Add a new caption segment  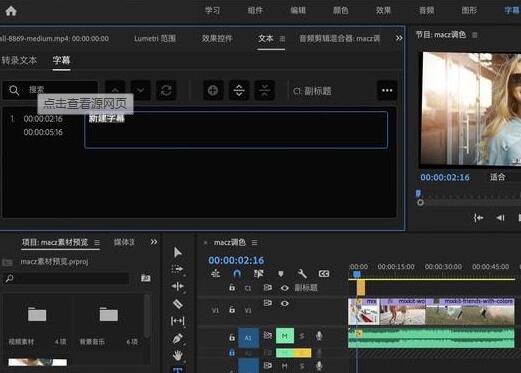[x=213, y=90]
